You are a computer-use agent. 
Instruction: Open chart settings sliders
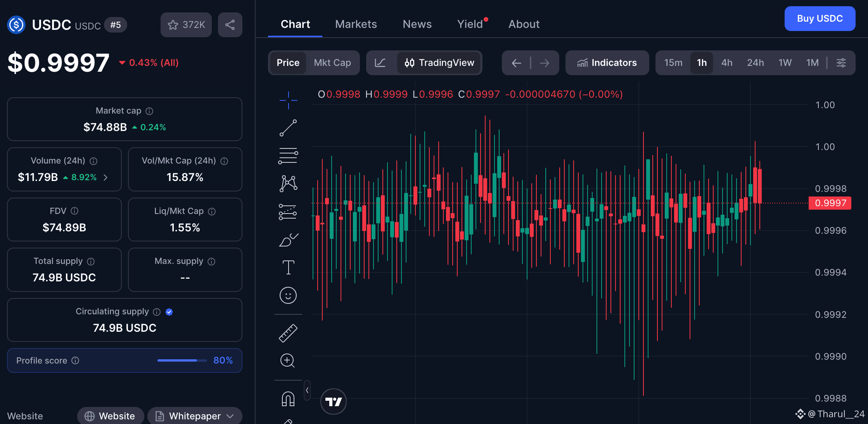tap(841, 63)
